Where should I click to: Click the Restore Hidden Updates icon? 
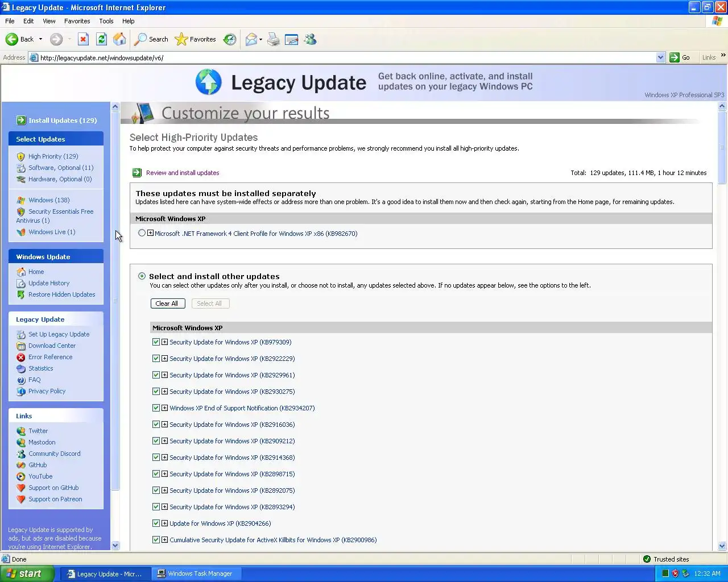point(21,294)
